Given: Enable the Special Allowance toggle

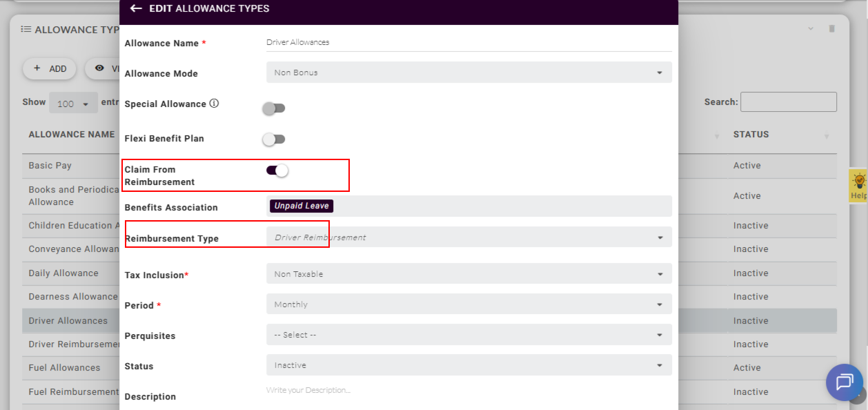Looking at the screenshot, I should 274,108.
